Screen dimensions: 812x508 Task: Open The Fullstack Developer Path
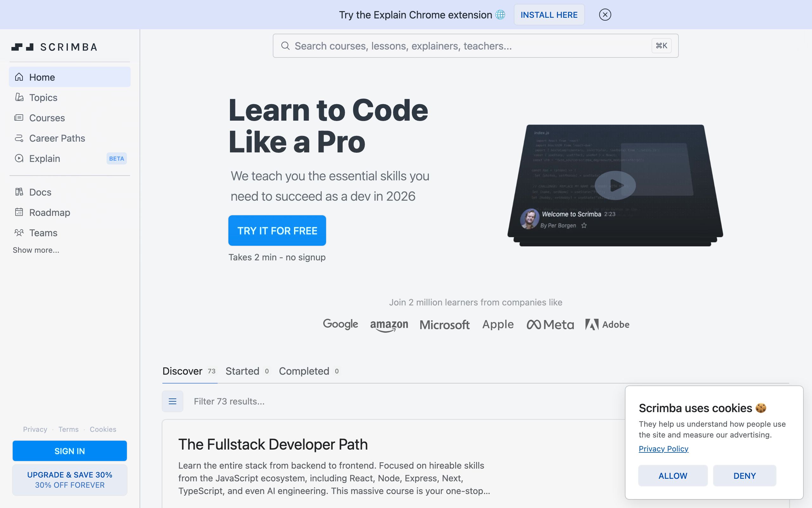click(273, 444)
